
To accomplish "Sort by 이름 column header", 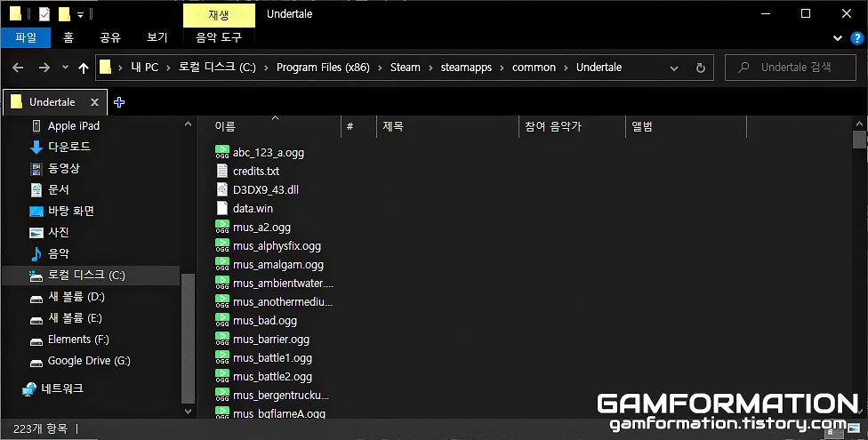I will click(x=225, y=127).
